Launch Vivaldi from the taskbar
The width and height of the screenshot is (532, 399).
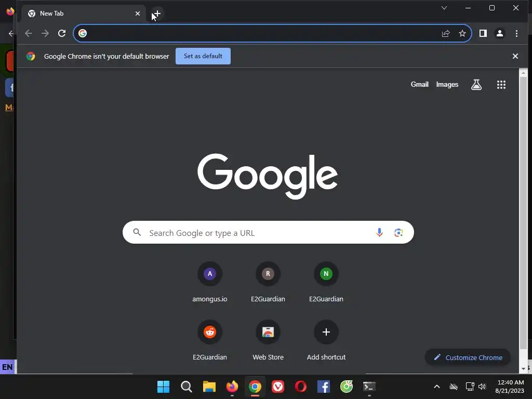(278, 387)
